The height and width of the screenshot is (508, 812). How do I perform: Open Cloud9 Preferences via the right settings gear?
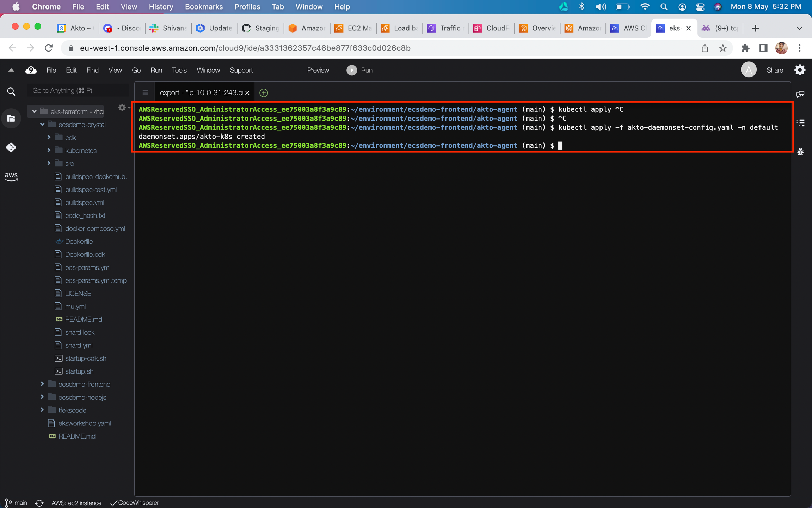click(x=799, y=70)
